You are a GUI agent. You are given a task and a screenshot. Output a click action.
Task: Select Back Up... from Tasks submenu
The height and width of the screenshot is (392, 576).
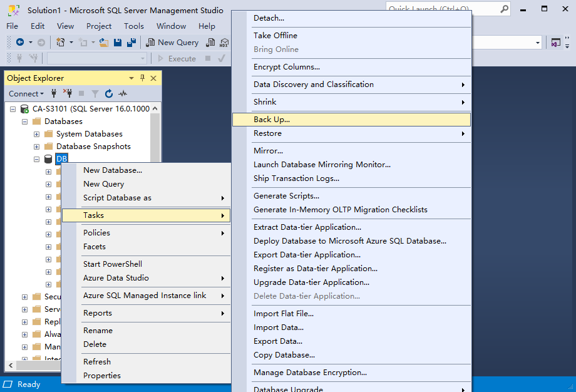click(272, 120)
